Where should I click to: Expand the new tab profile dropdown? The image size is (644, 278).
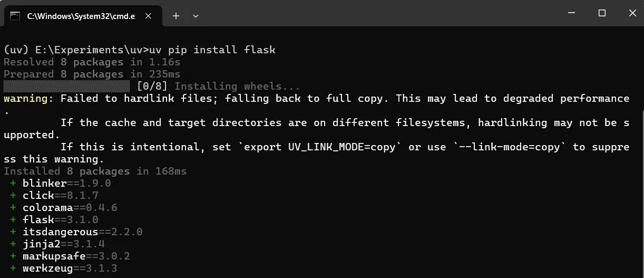click(196, 16)
